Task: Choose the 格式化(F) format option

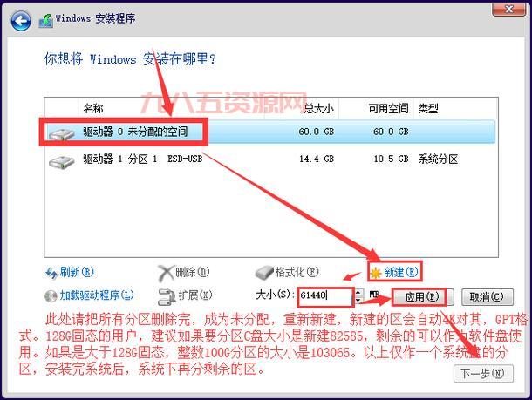Action: pos(297,272)
